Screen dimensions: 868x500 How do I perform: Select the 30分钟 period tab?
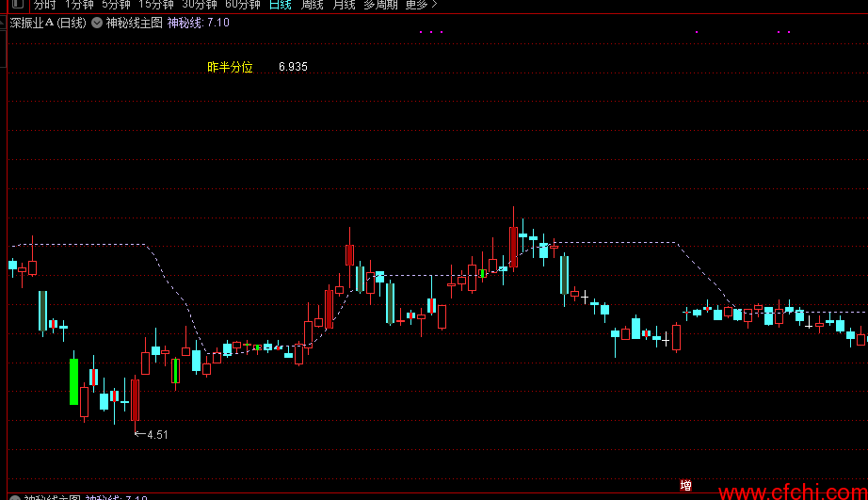(x=200, y=5)
